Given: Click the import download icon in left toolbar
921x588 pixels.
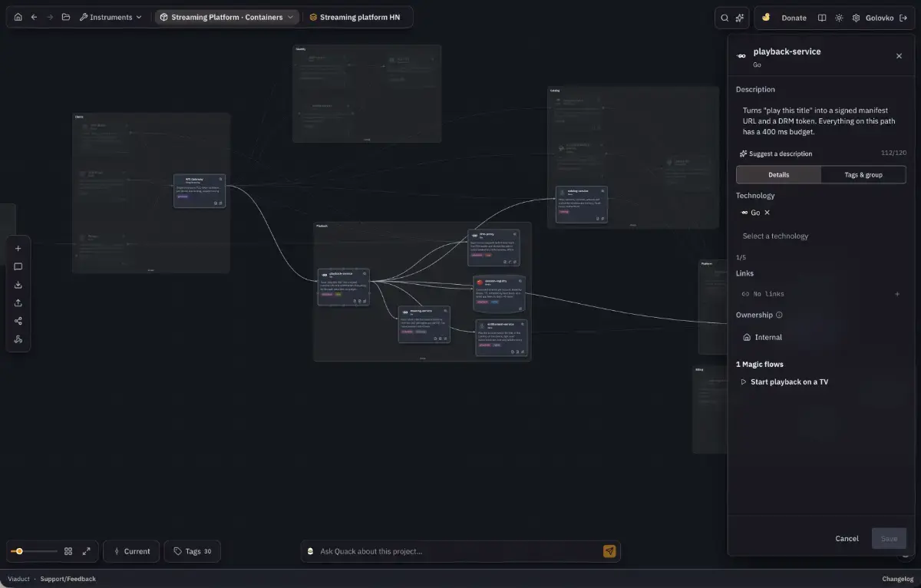Looking at the screenshot, I should click(18, 285).
